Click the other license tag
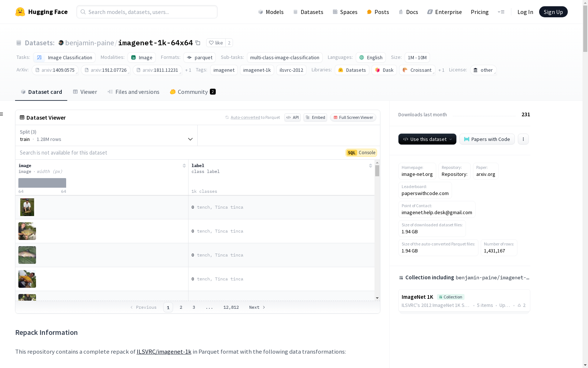The width and height of the screenshot is (588, 368). point(483,70)
